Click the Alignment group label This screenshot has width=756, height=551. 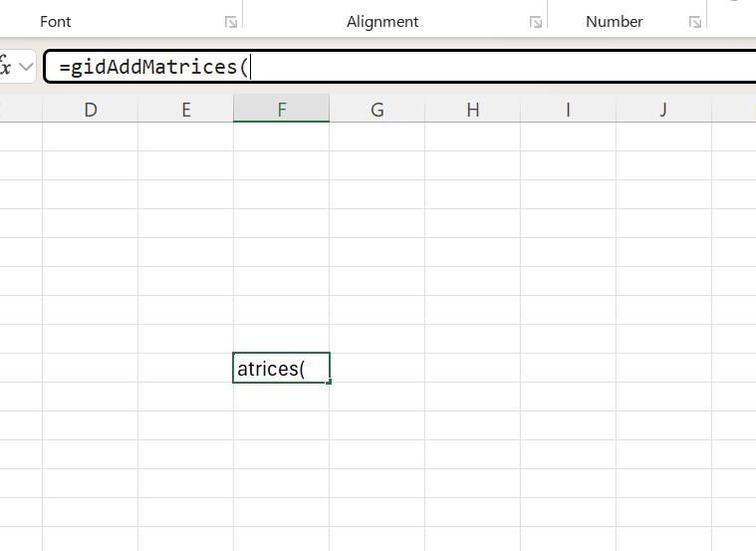(382, 22)
